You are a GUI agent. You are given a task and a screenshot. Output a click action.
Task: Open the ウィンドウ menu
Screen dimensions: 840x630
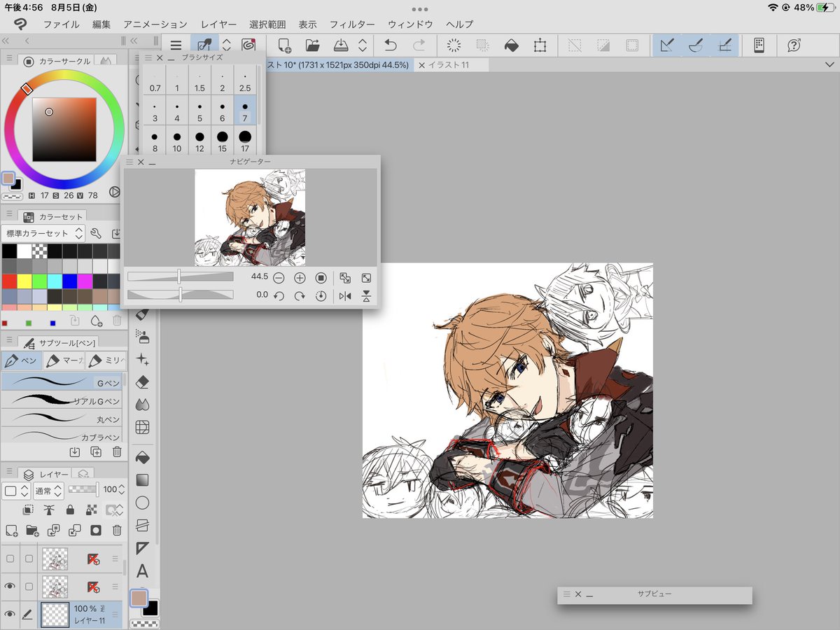(x=410, y=24)
